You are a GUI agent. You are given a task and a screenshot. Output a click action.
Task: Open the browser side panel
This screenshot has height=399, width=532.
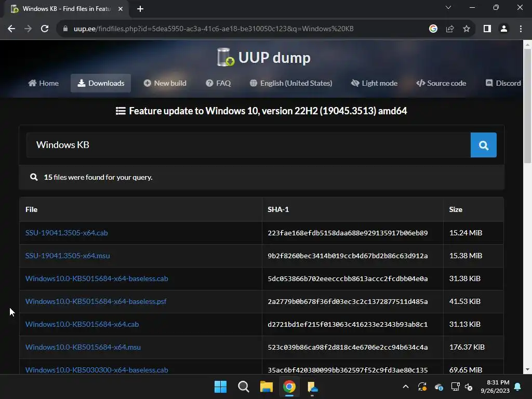[487, 29]
